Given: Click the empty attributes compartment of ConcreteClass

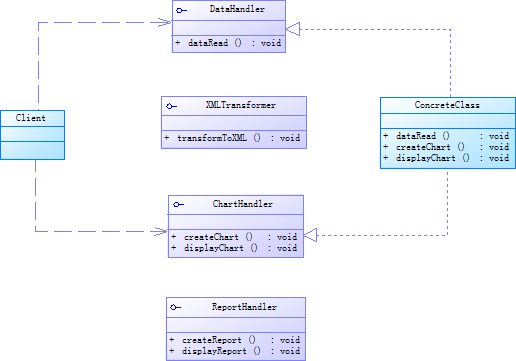Looking at the screenshot, I should [448, 121].
